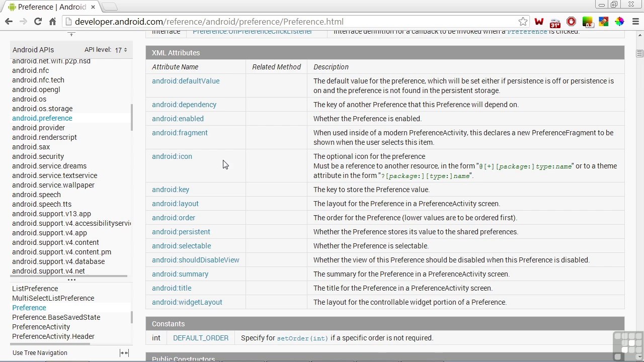Open the colored squares pencil extension icon
The image size is (644, 362).
603,22
